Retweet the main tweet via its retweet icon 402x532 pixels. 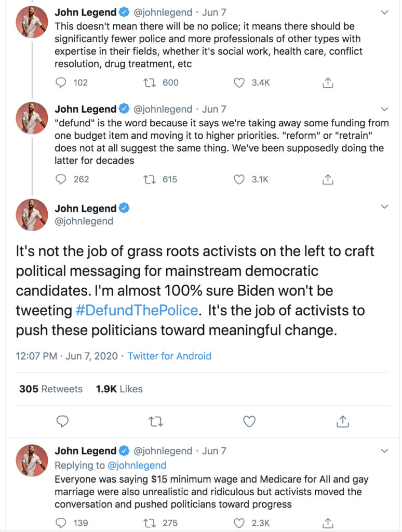[156, 421]
